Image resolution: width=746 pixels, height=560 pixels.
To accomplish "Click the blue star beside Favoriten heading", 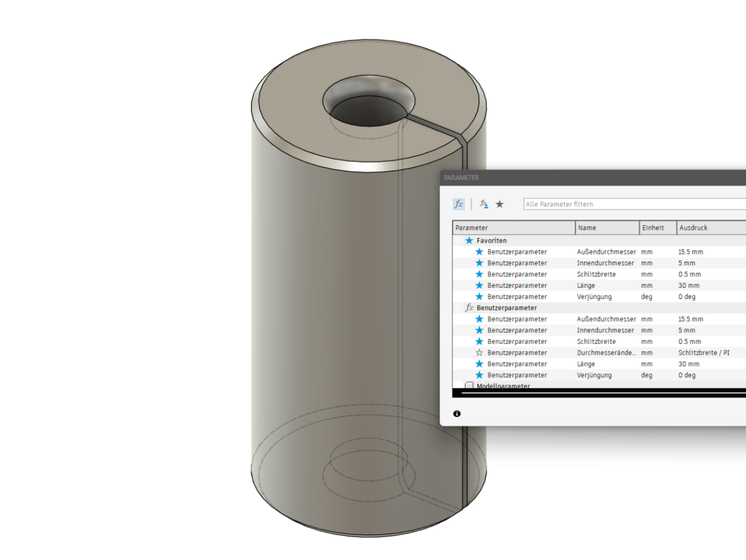I will coord(469,241).
